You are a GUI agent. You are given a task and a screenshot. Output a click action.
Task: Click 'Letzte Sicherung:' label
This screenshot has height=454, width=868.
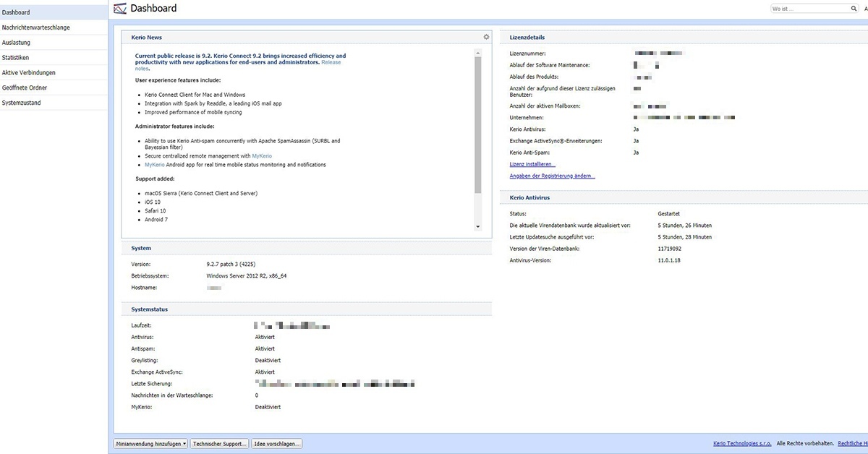point(152,384)
